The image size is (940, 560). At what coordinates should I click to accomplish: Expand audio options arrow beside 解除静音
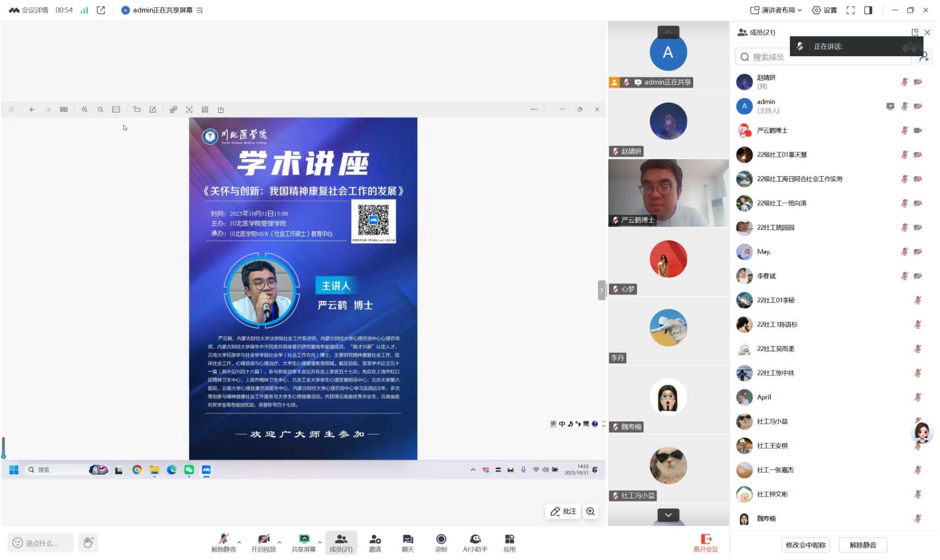point(239,542)
